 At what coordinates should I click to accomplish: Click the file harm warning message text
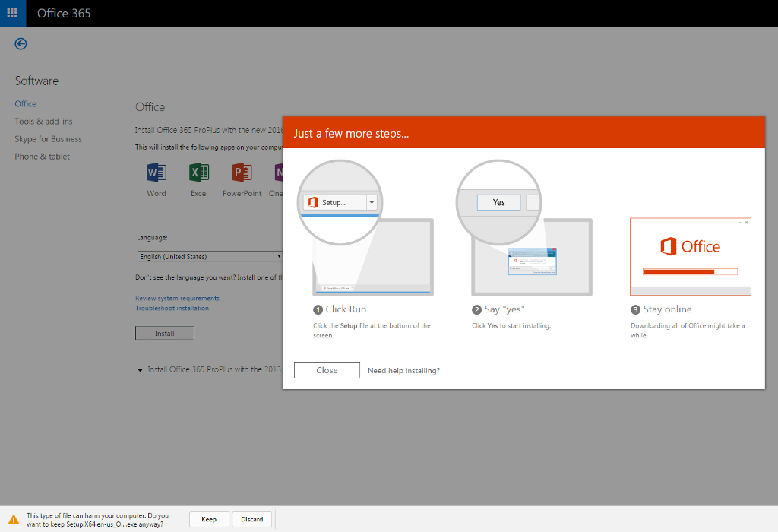(x=98, y=520)
